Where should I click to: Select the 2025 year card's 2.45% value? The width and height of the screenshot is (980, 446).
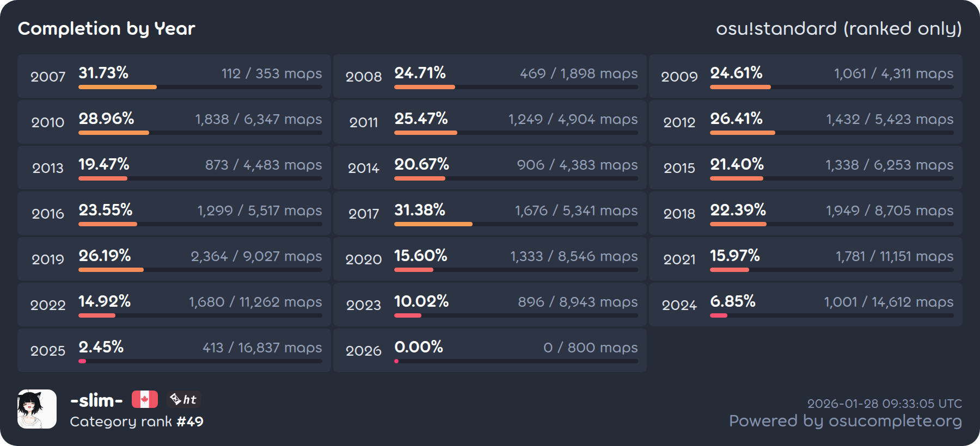101,347
